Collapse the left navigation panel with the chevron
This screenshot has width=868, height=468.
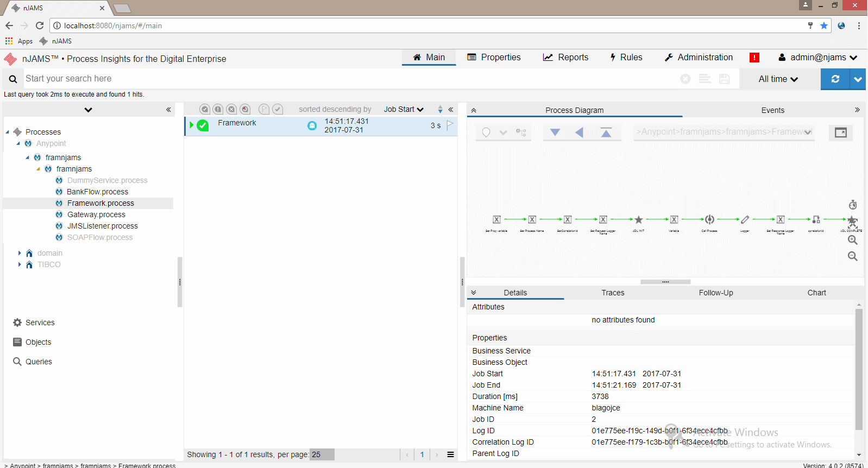point(168,110)
